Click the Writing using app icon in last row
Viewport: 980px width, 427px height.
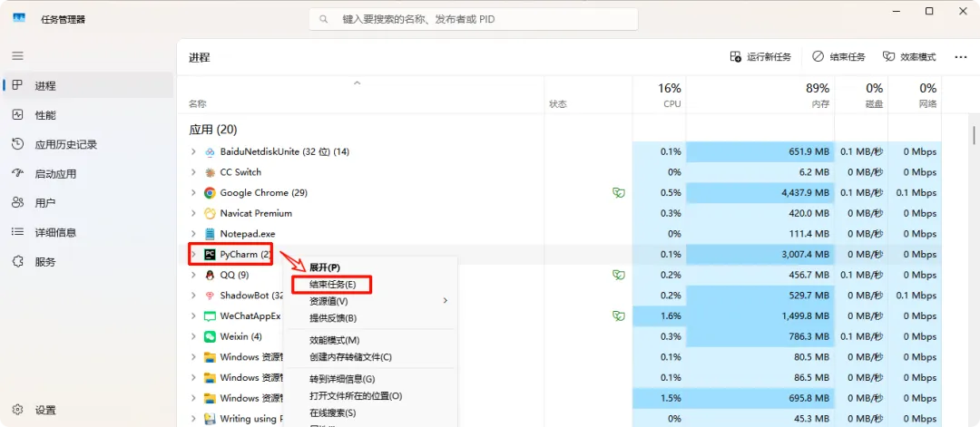pyautogui.click(x=210, y=419)
